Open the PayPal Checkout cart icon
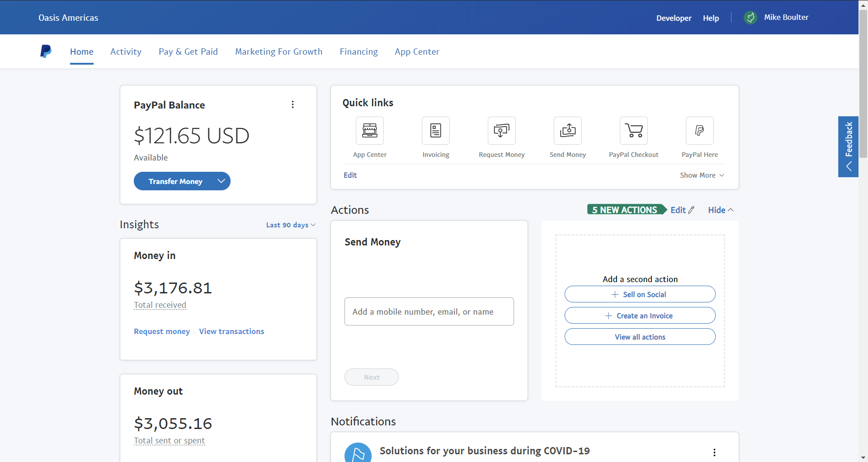Screen dimensions: 868x462 (634, 131)
